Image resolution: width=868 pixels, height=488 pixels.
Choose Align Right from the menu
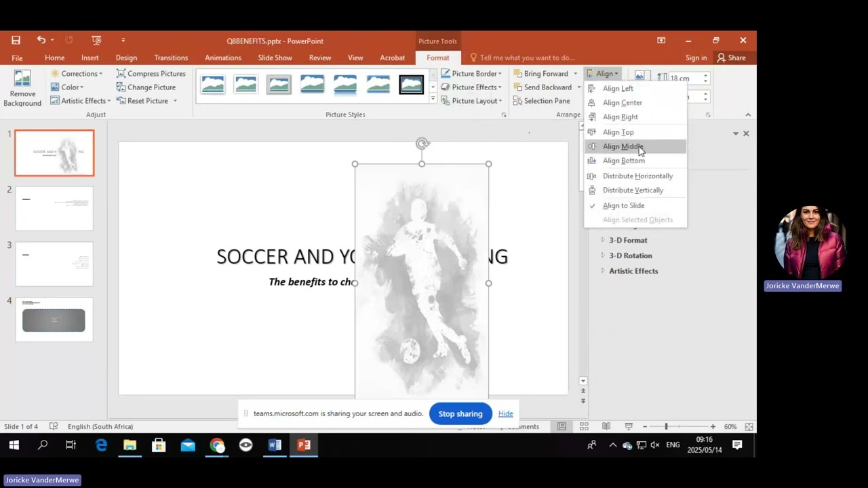click(635, 117)
